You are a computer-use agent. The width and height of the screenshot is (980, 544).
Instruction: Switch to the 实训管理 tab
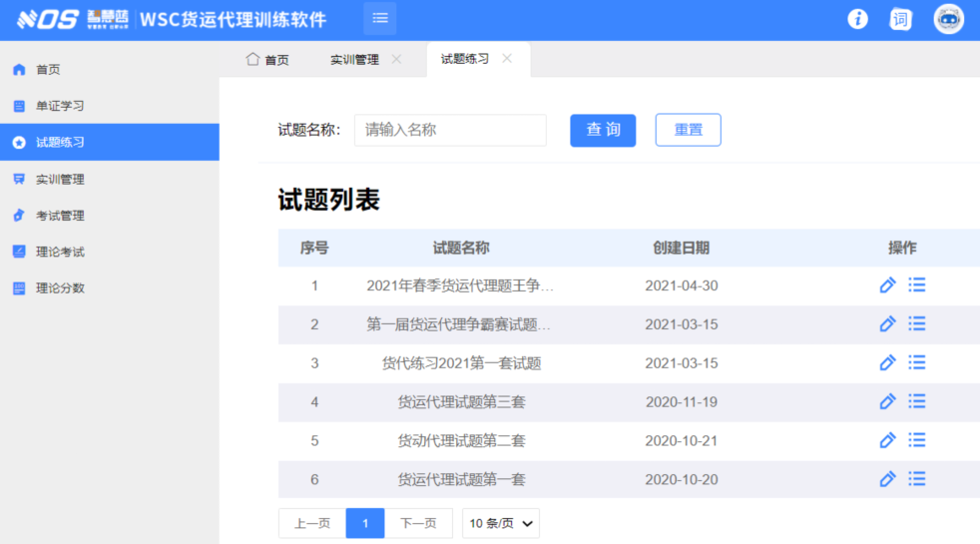point(354,60)
